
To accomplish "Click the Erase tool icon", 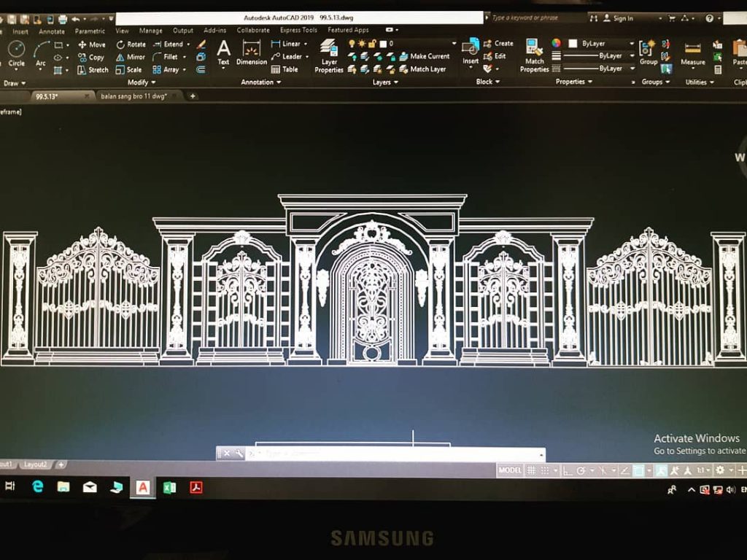I will coord(201,44).
